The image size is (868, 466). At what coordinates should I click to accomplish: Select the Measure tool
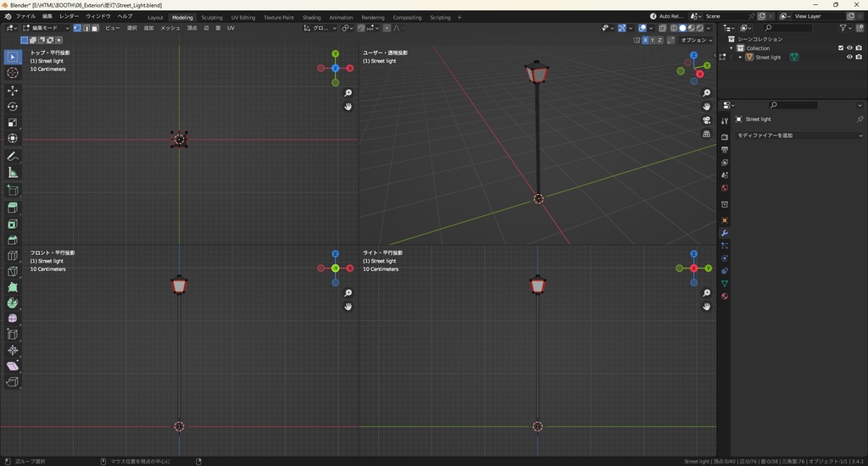[x=13, y=173]
